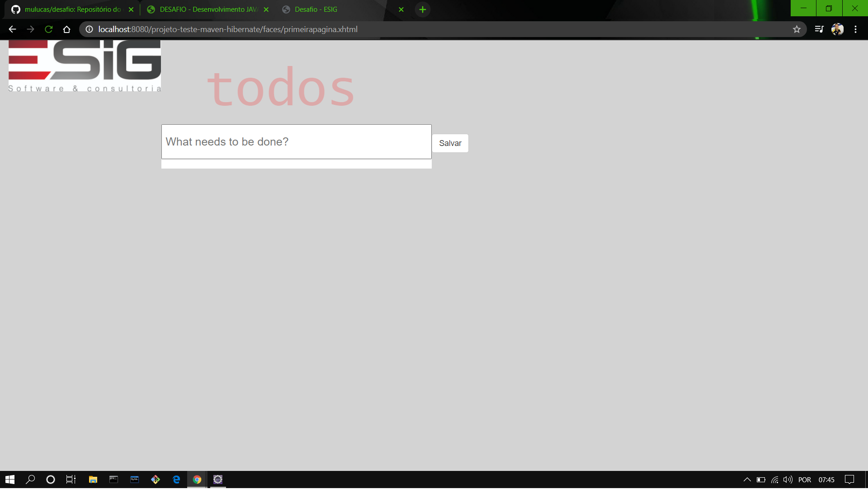The width and height of the screenshot is (868, 489).
Task: Open a new browser tab
Action: [422, 9]
